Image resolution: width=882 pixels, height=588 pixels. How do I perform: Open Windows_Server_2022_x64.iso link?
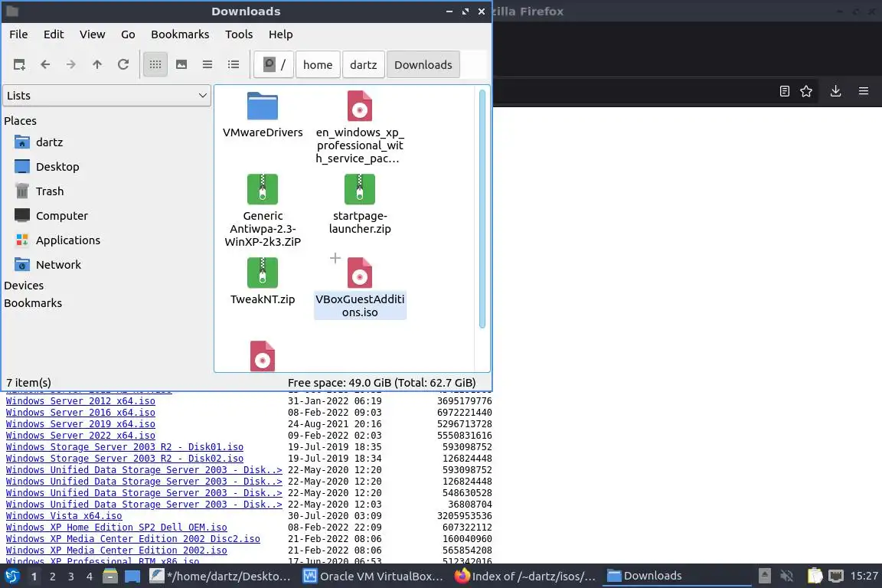[x=80, y=436]
